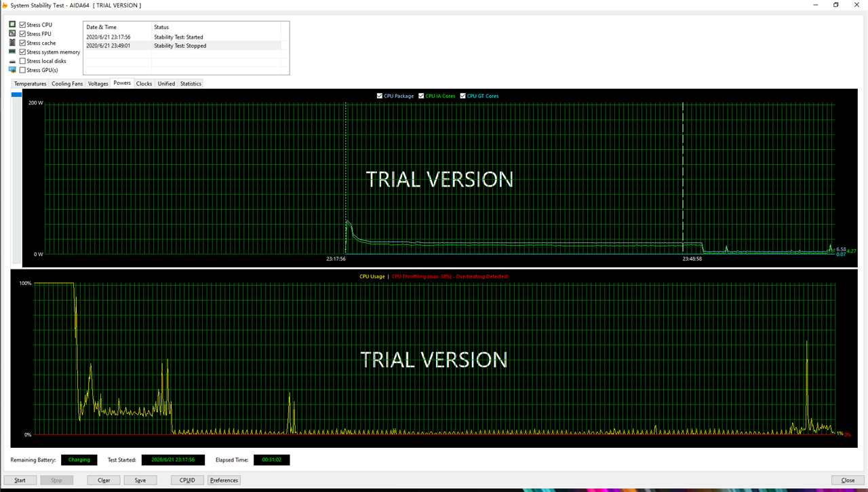Toggle CPU GT Cores graph checkbox
This screenshot has width=868, height=492.
[x=463, y=96]
